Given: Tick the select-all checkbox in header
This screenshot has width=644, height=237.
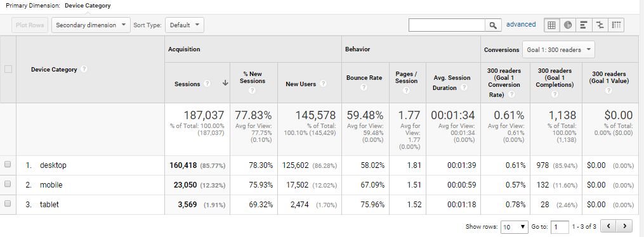Looking at the screenshot, I should (8, 69).
